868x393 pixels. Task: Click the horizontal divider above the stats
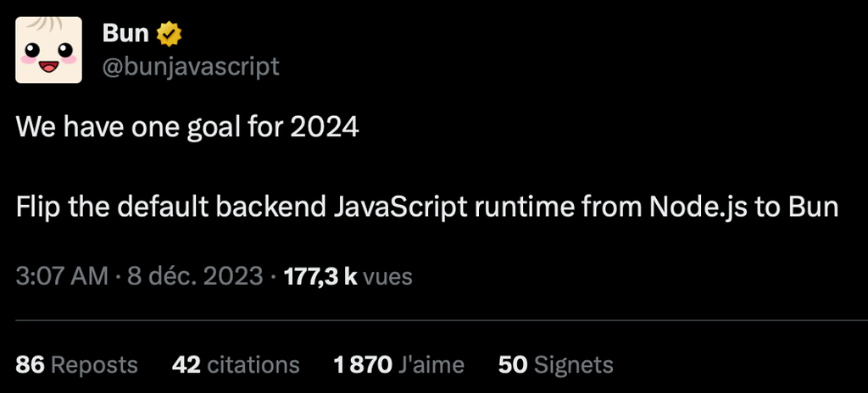pos(442,320)
